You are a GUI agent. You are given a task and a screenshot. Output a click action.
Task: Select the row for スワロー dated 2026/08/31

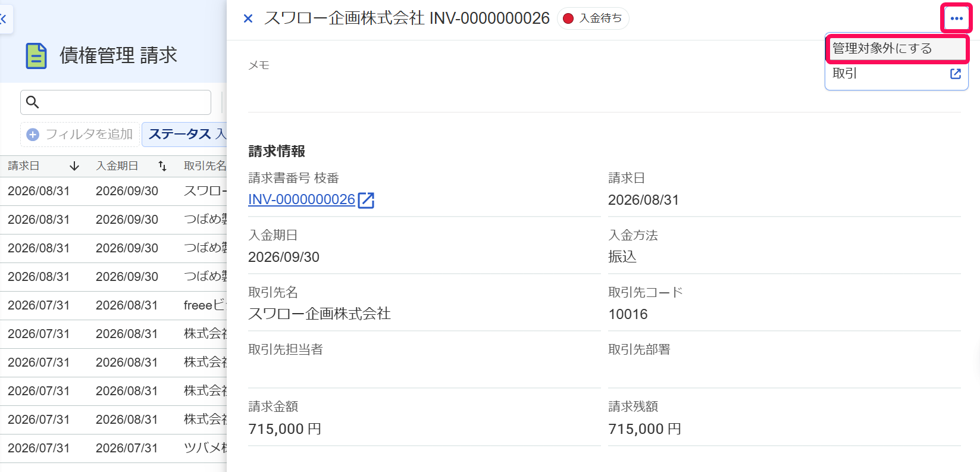(113, 191)
